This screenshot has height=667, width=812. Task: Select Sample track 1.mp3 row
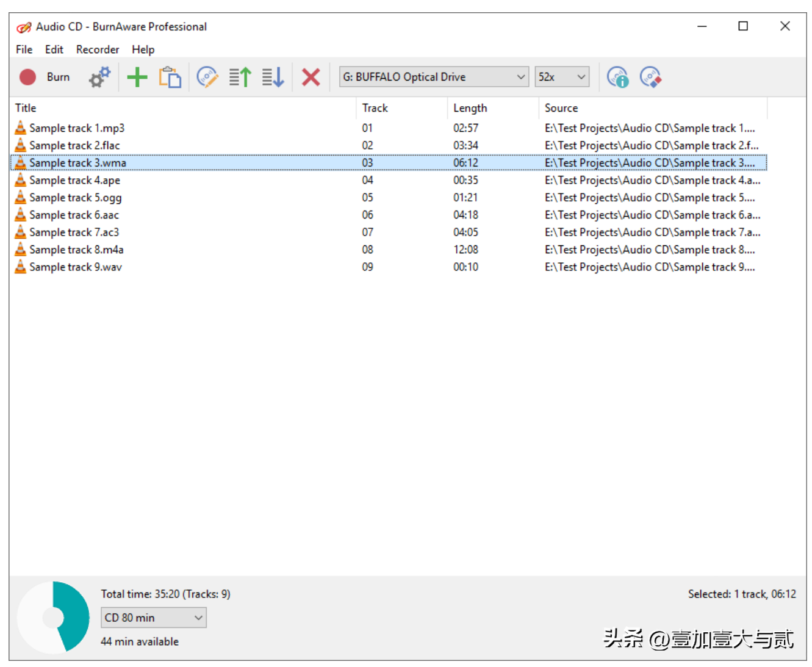tap(389, 128)
